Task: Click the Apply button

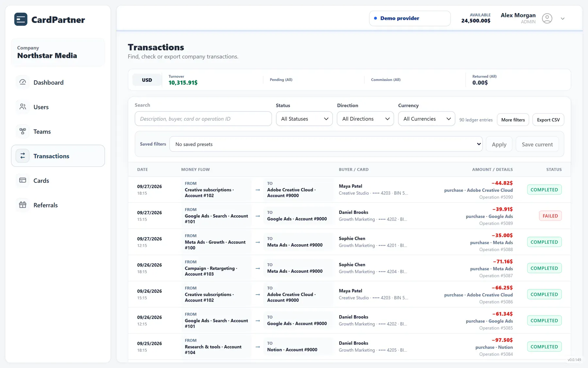Action: click(x=499, y=144)
